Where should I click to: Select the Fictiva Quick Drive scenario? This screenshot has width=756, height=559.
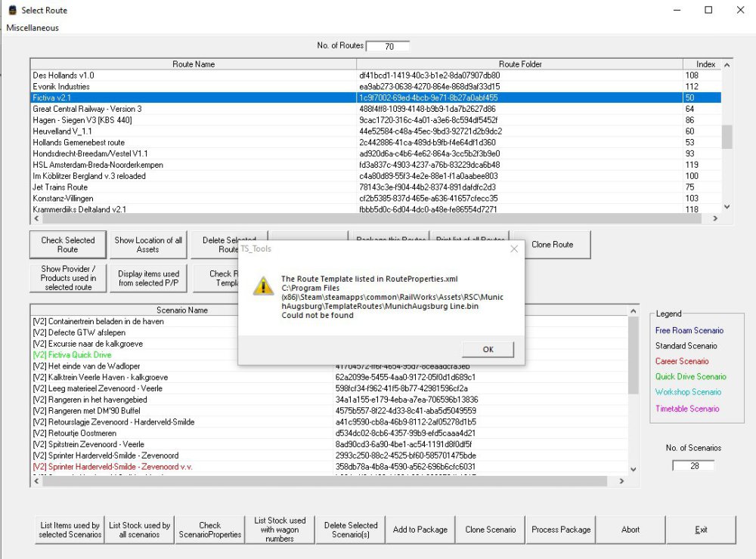coord(73,355)
